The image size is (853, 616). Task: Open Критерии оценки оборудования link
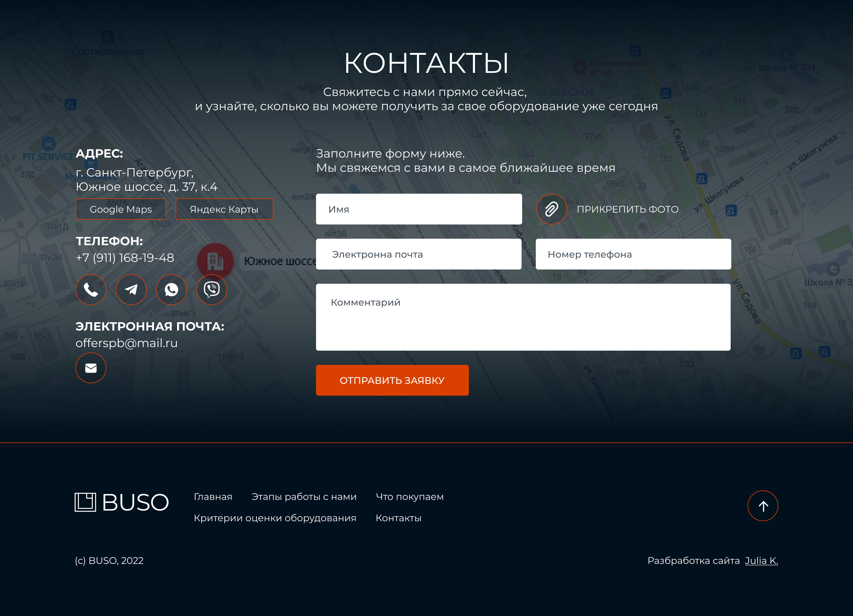[x=275, y=518]
